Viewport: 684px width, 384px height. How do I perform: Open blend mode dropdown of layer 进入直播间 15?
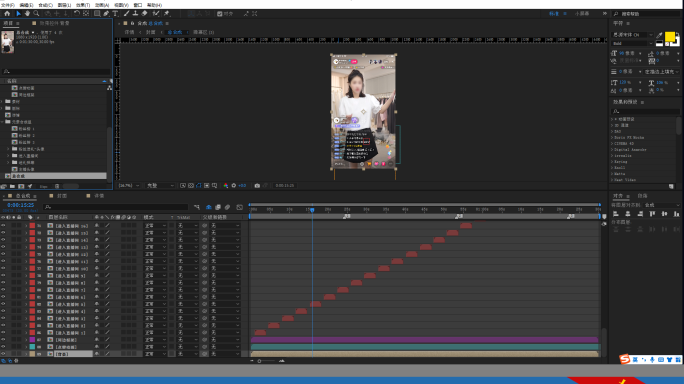(x=155, y=233)
